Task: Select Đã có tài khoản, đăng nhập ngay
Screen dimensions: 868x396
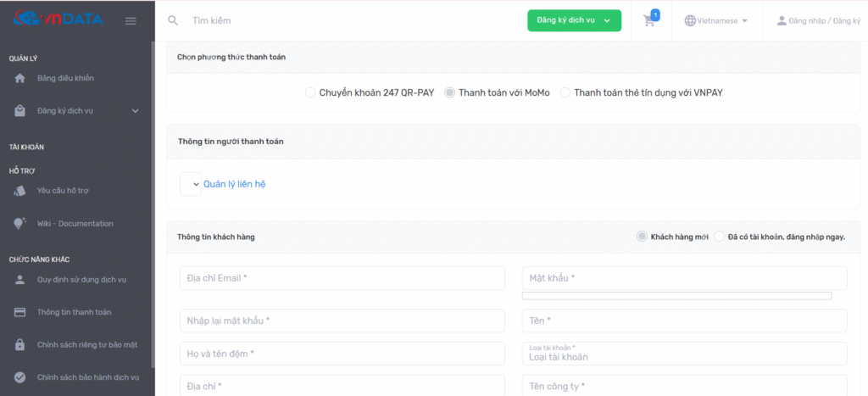Action: click(720, 237)
